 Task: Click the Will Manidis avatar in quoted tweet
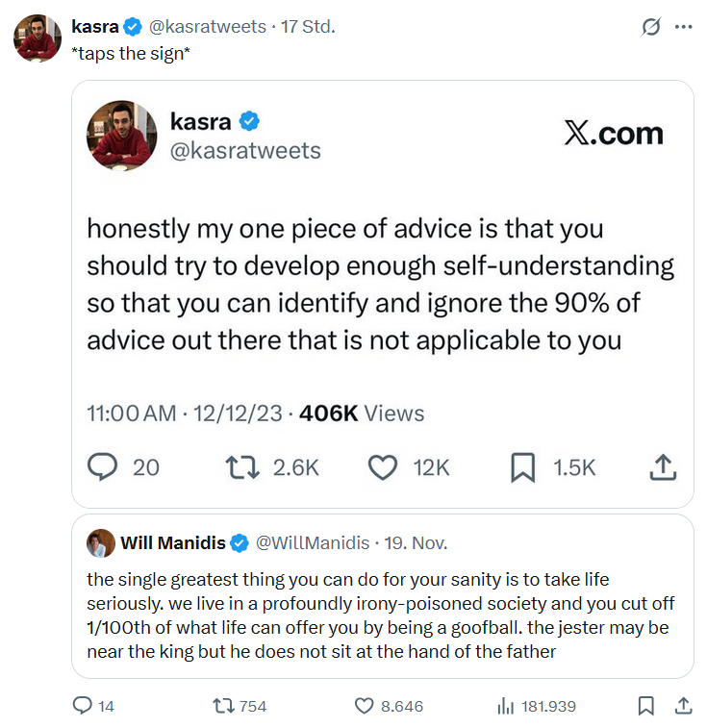(101, 543)
